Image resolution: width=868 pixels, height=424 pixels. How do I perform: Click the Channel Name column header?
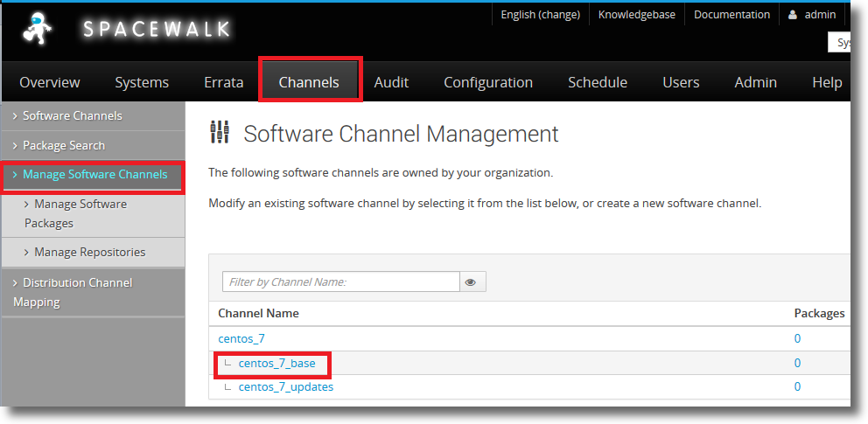coord(258,314)
